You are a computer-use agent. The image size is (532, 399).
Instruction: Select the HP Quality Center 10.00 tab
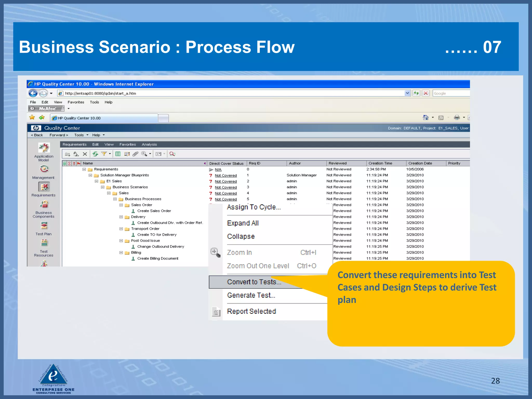[x=104, y=118]
